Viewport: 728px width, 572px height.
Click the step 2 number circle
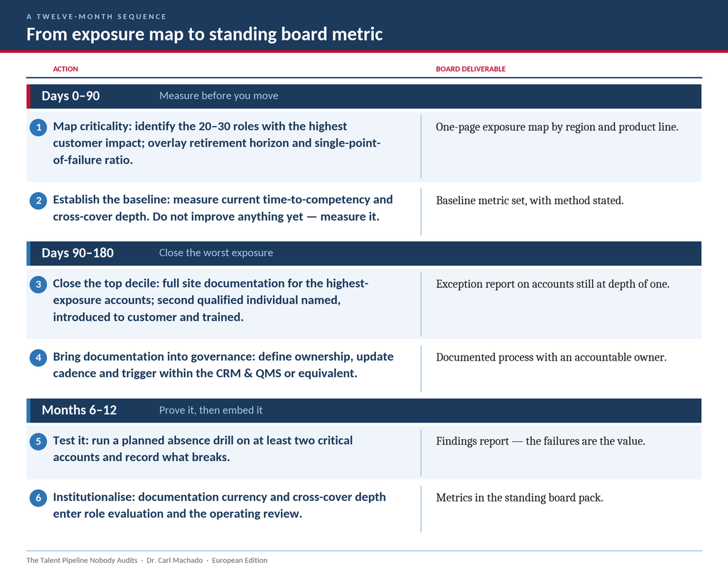coord(38,201)
